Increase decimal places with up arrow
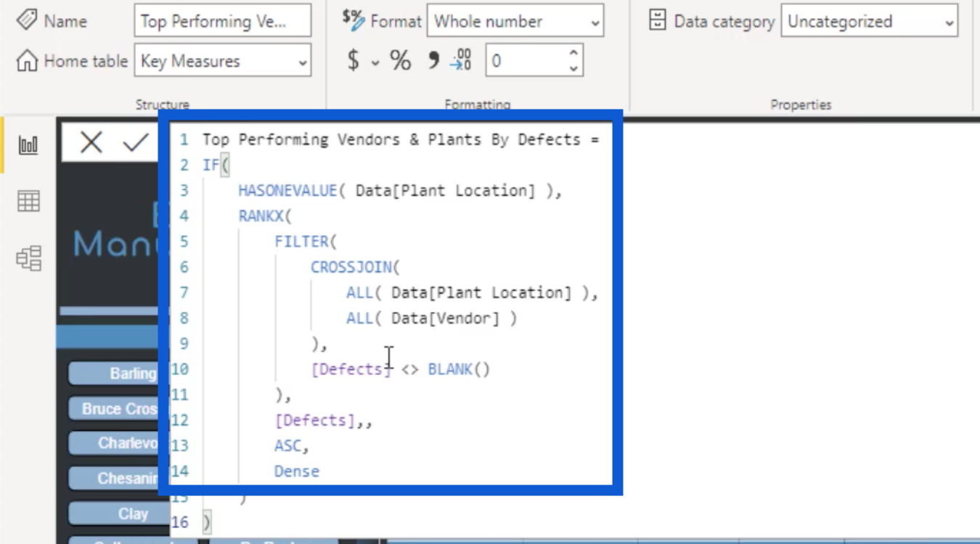 [x=573, y=53]
